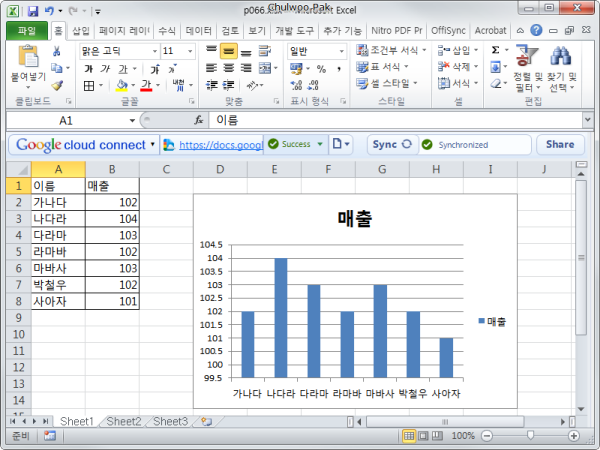
Task: Increase indent in cell
Action: 228,85
